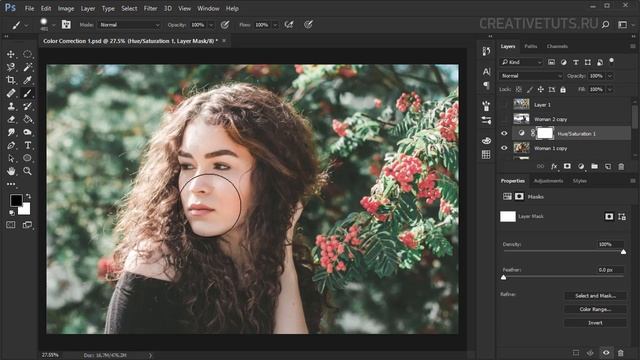Open the Brush Preset picker arrow
Image resolution: width=640 pixels, height=360 pixels.
(x=53, y=25)
